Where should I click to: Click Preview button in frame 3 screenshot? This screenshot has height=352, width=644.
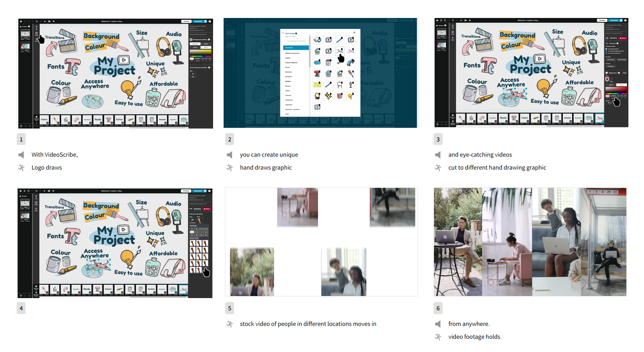(602, 20)
